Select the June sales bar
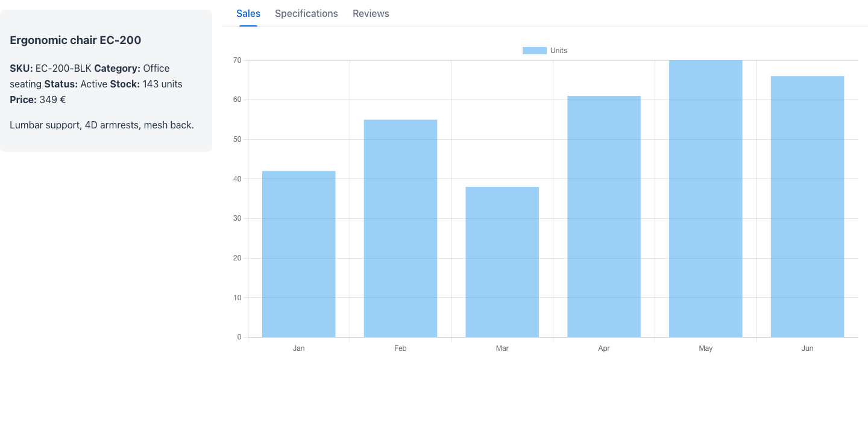The image size is (868, 422). pos(808,206)
